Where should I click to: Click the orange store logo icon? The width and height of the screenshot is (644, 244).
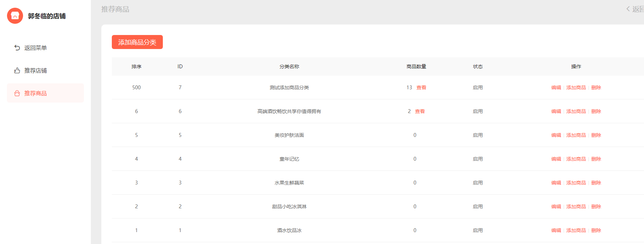15,16
